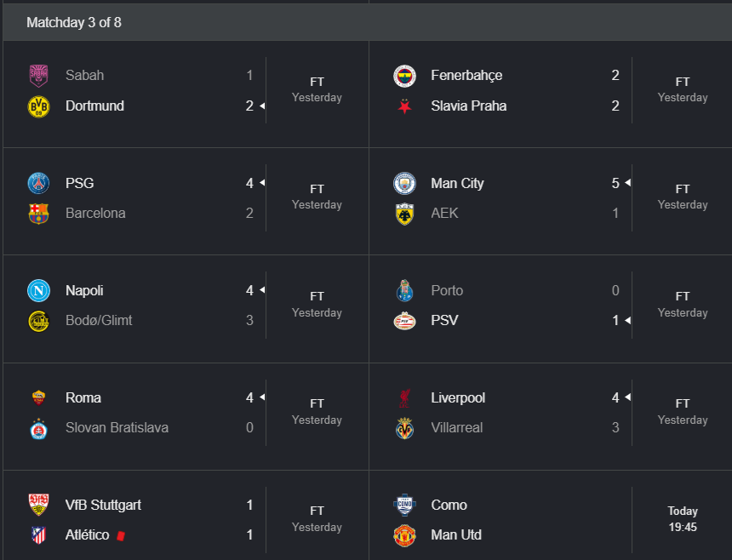Viewport: 732px width, 560px height.
Task: Click the Sabah team logo
Action: click(39, 76)
